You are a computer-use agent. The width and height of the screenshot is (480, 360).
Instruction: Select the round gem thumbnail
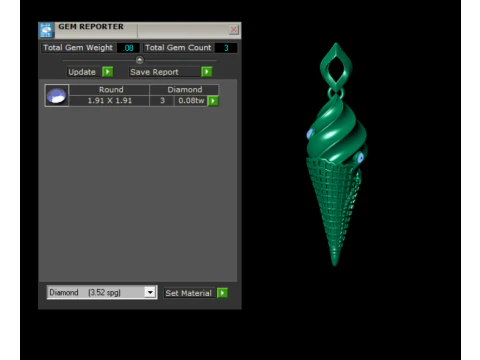(x=57, y=95)
